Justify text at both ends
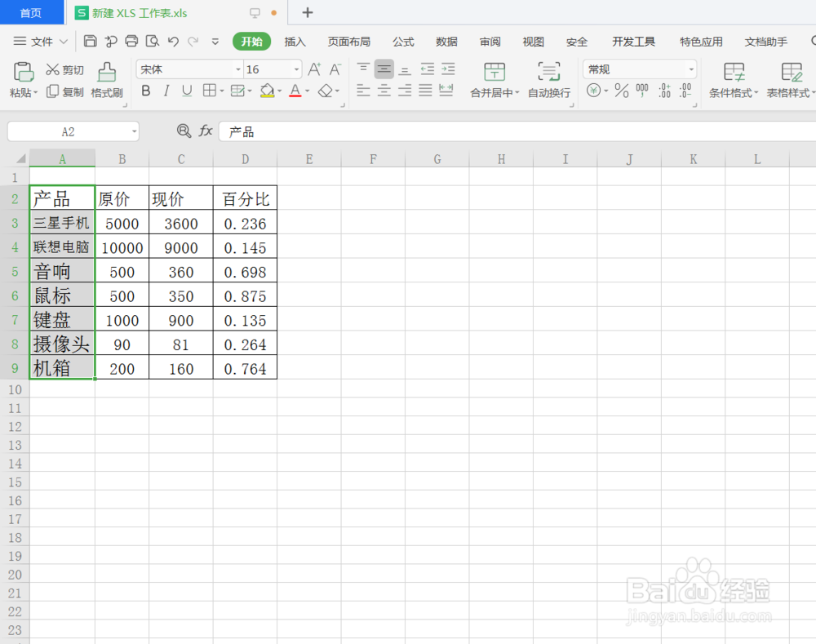The width and height of the screenshot is (816, 644). [425, 91]
